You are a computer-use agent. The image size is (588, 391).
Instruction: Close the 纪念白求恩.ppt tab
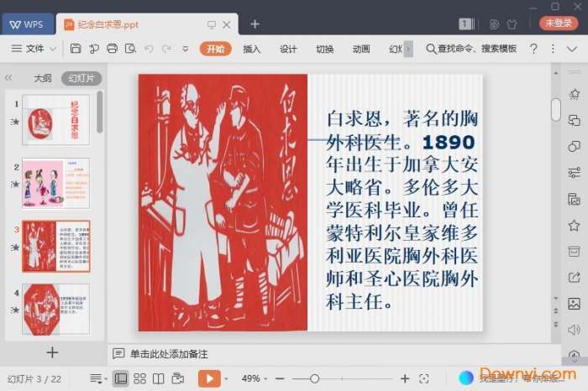(227, 24)
